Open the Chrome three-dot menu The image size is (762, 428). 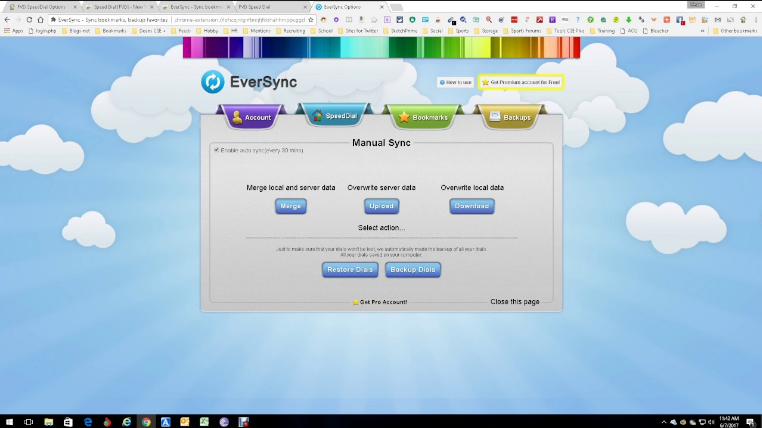click(756, 20)
